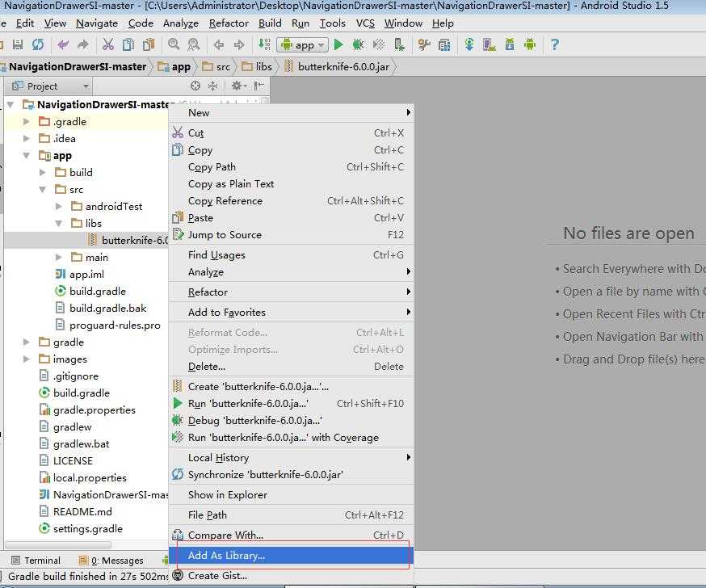Screen dimensions: 706x588
Task: Expand the .idea folder
Action: pyautogui.click(x=26, y=138)
